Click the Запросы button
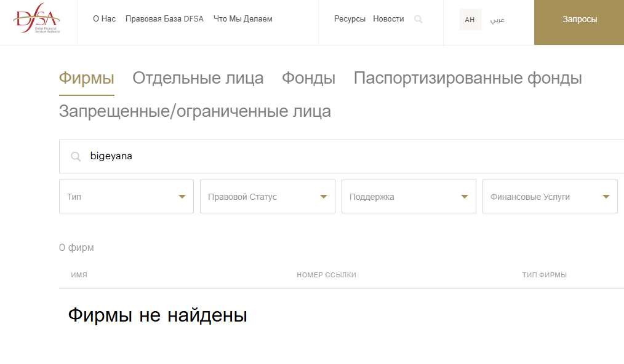 tap(579, 20)
